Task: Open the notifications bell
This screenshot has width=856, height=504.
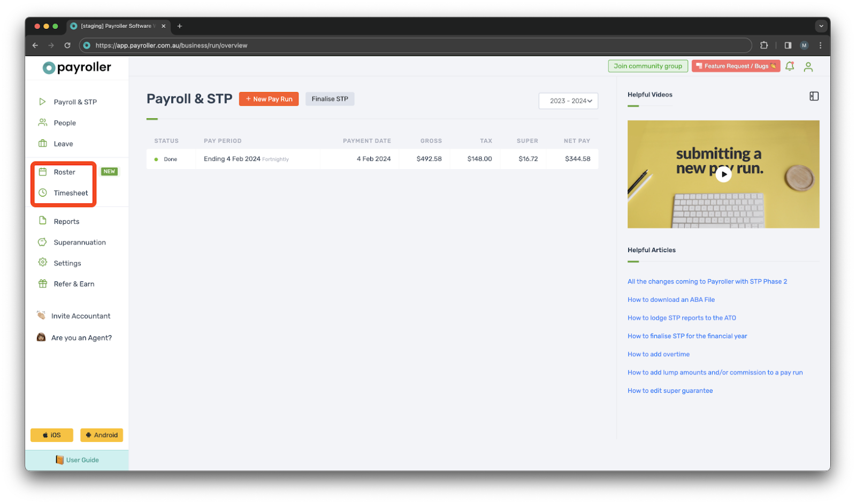Action: tap(790, 66)
